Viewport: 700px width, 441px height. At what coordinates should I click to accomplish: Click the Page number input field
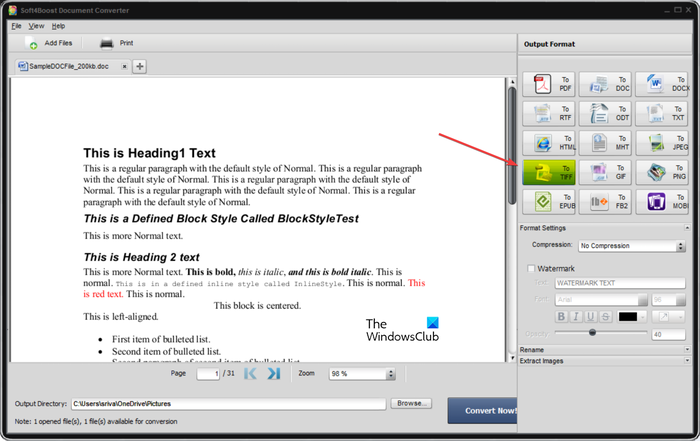208,374
